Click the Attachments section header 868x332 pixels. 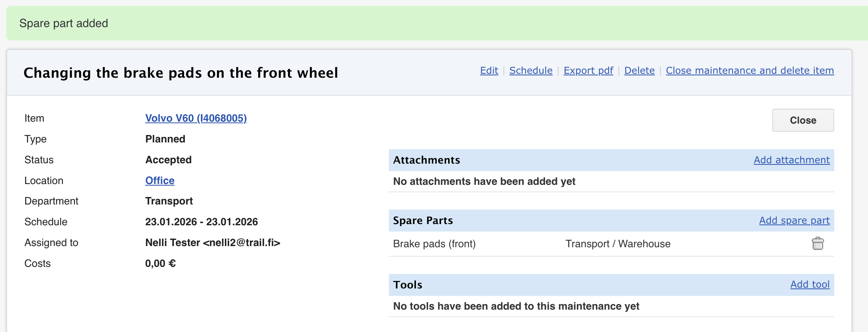tap(427, 160)
